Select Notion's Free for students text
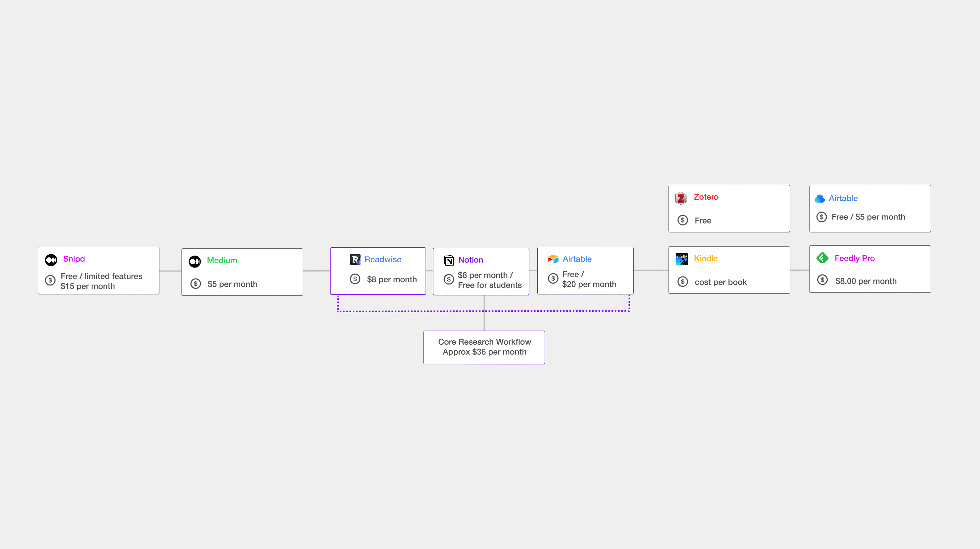This screenshot has width=980, height=549. [490, 285]
